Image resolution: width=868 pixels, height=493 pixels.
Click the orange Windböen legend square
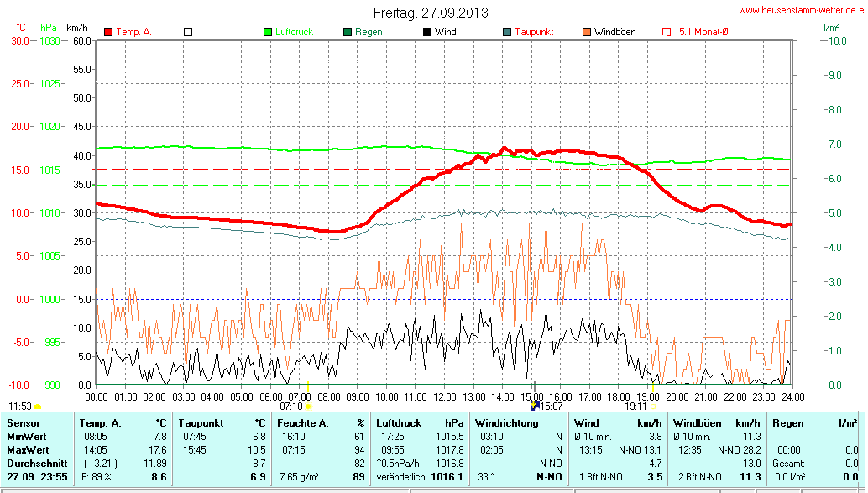[x=586, y=32]
